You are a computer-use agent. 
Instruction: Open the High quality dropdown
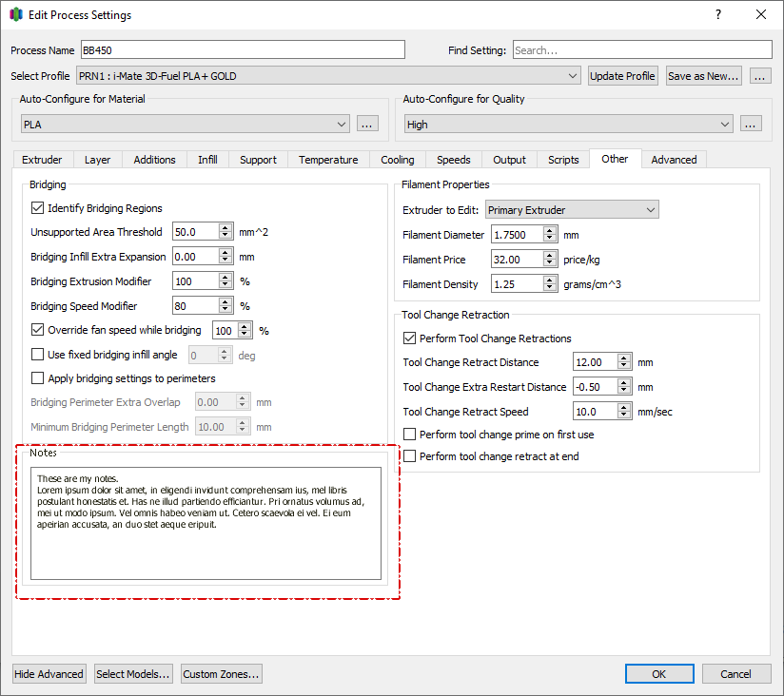[569, 124]
